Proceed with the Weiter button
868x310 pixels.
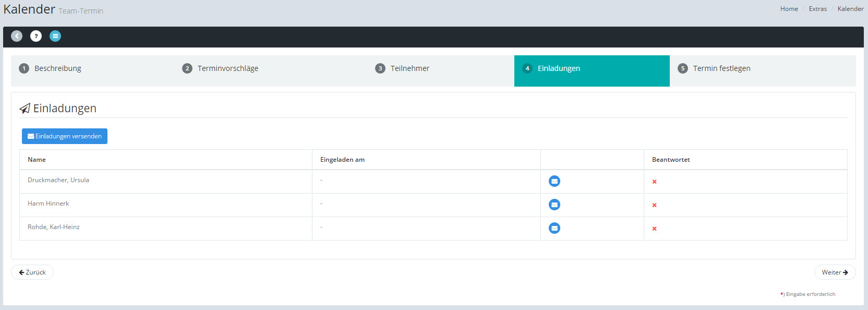click(x=834, y=272)
